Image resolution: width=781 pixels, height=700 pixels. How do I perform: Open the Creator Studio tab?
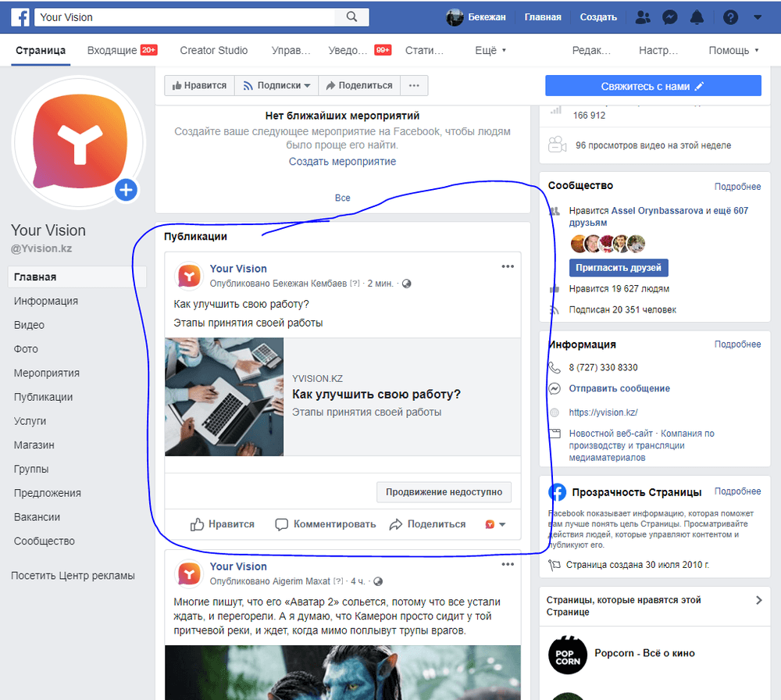pyautogui.click(x=214, y=50)
